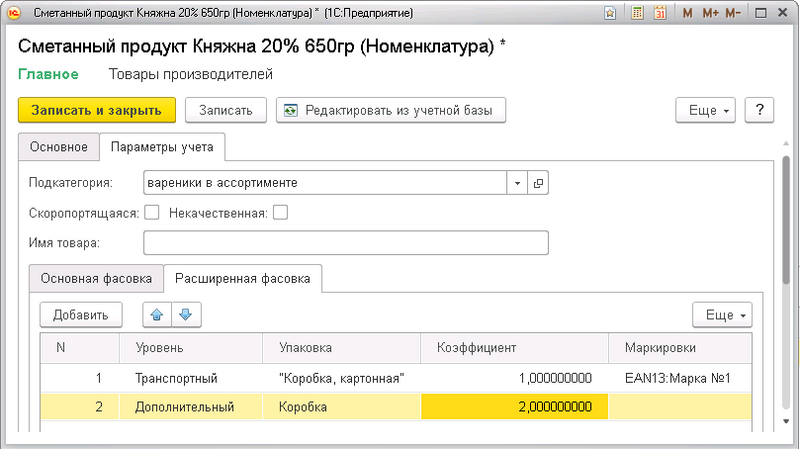Select the Дополнительный level cell
This screenshot has width=800, height=449.
pos(191,407)
